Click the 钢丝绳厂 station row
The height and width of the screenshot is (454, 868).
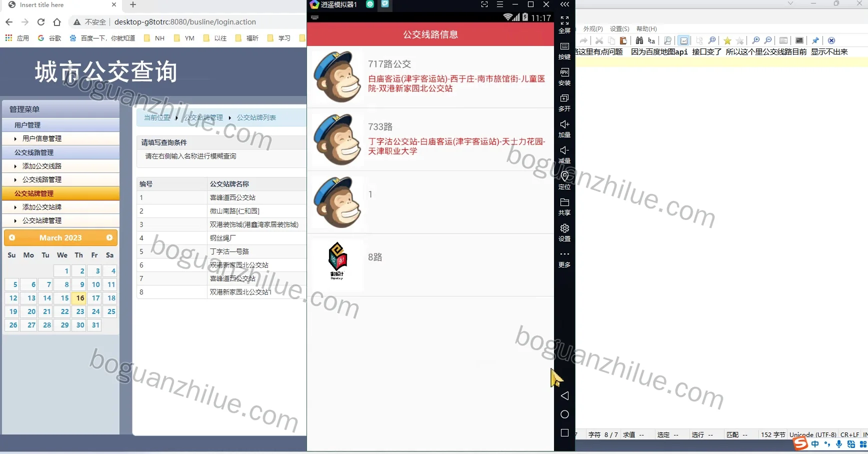pos(221,238)
